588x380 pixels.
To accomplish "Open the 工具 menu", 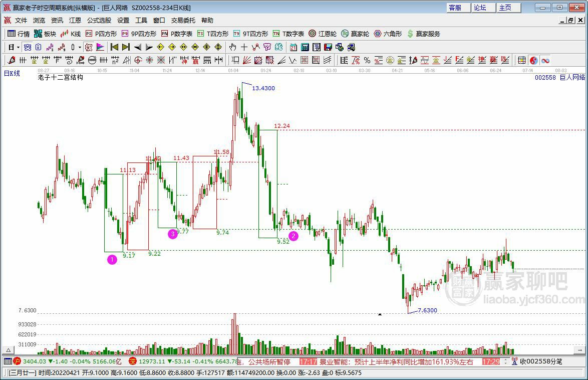I will tap(141, 20).
